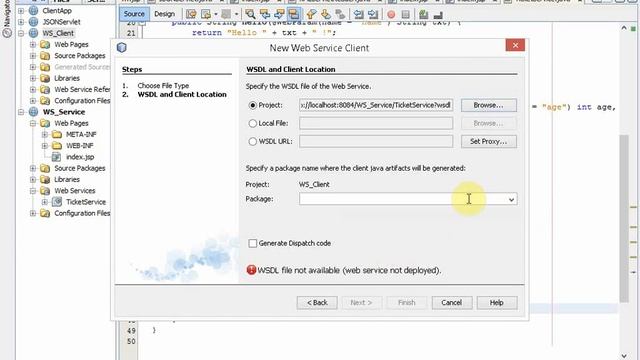Click the Last Edit icon in editor toolbar
The image size is (640, 360).
click(191, 14)
